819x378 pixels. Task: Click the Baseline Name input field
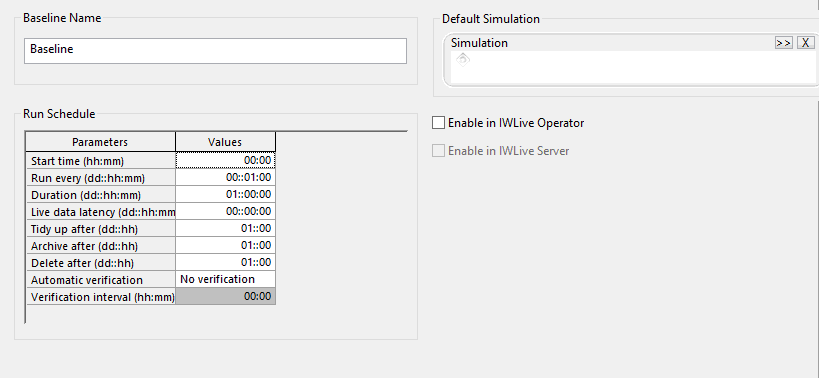pyautogui.click(x=215, y=51)
